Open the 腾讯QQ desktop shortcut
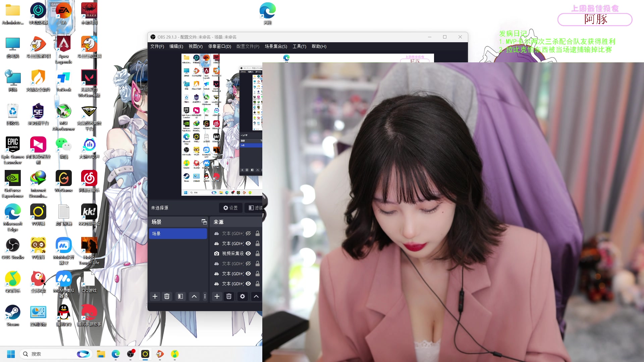Screen dimensions: 644x362 point(63,315)
